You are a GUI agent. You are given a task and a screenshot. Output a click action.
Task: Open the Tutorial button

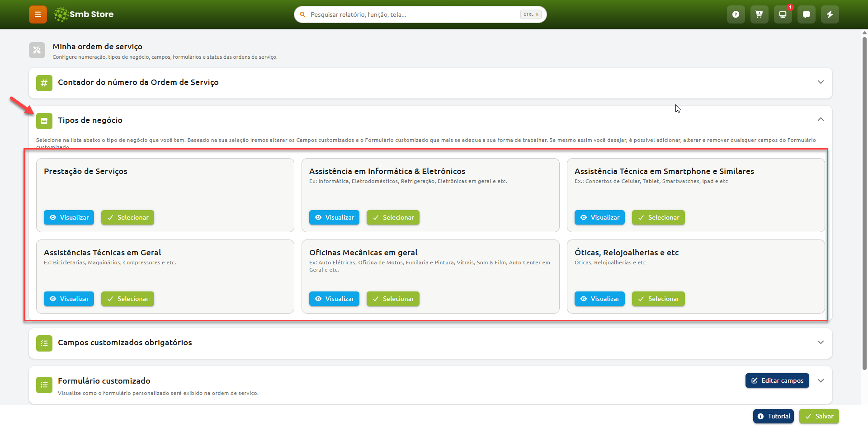(774, 416)
